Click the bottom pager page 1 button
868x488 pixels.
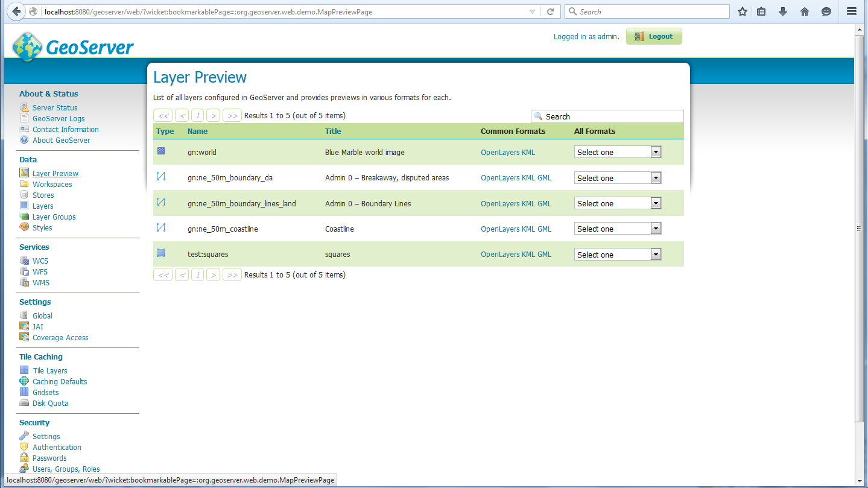coord(197,274)
